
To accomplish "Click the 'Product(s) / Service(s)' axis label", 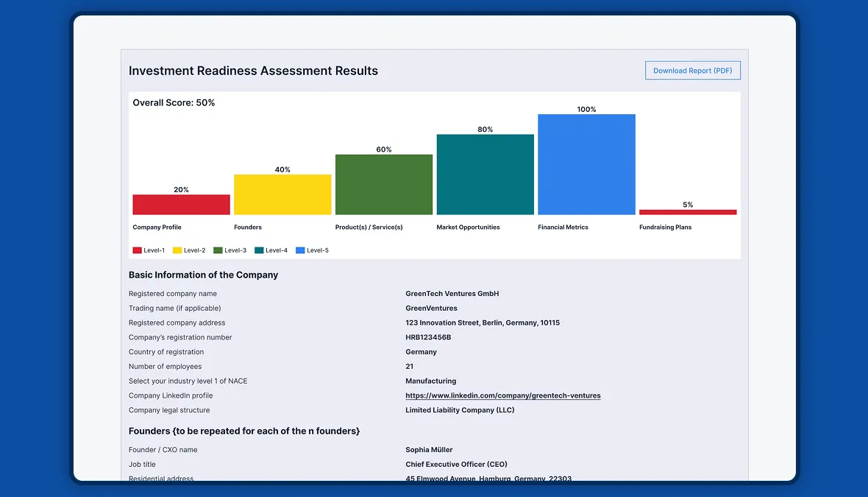I will click(369, 228).
